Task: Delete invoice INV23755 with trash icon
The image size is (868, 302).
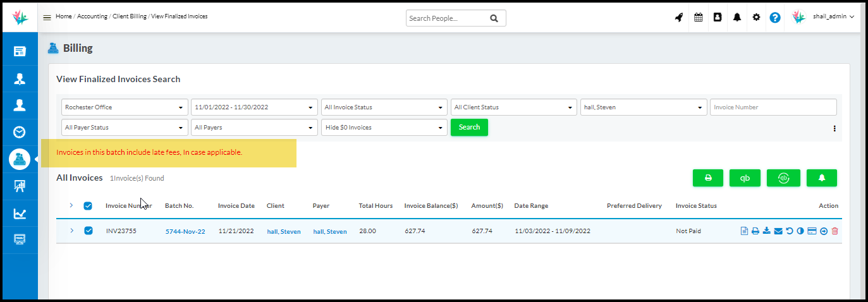Action: click(834, 231)
